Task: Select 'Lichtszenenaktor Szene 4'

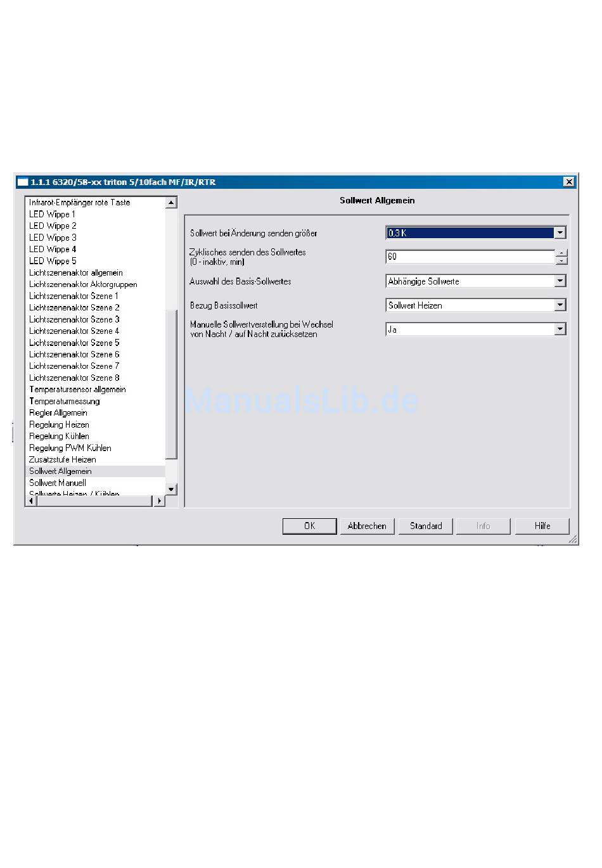Action: [74, 331]
